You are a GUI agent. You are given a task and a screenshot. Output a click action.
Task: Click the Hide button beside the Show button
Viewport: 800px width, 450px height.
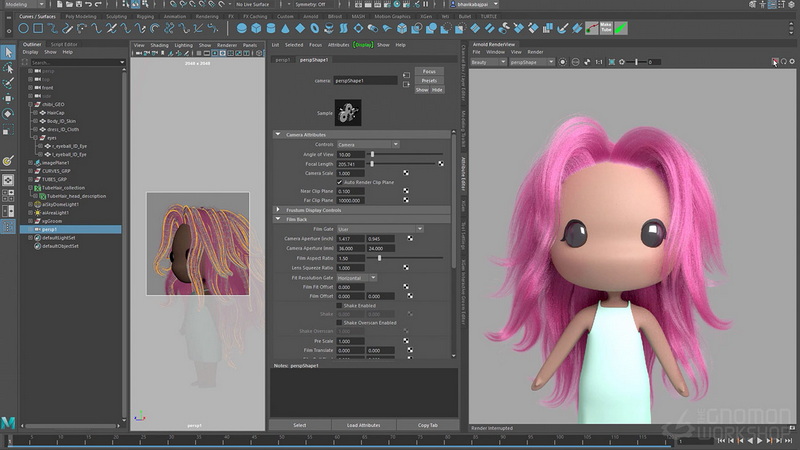(437, 90)
